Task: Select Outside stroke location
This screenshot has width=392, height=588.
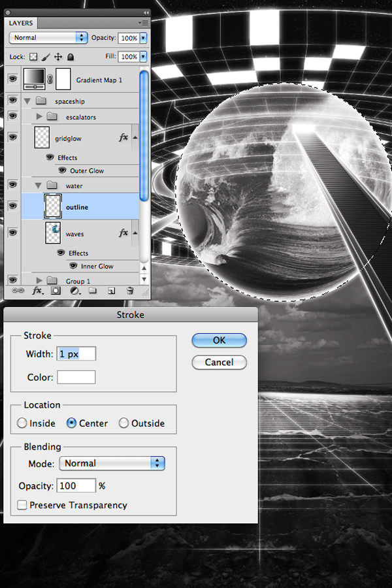Action: pyautogui.click(x=123, y=423)
